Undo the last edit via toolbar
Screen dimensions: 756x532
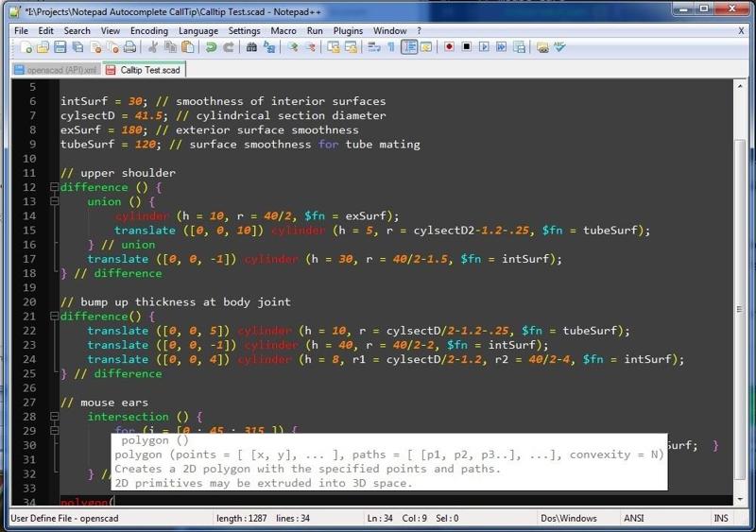click(x=211, y=47)
